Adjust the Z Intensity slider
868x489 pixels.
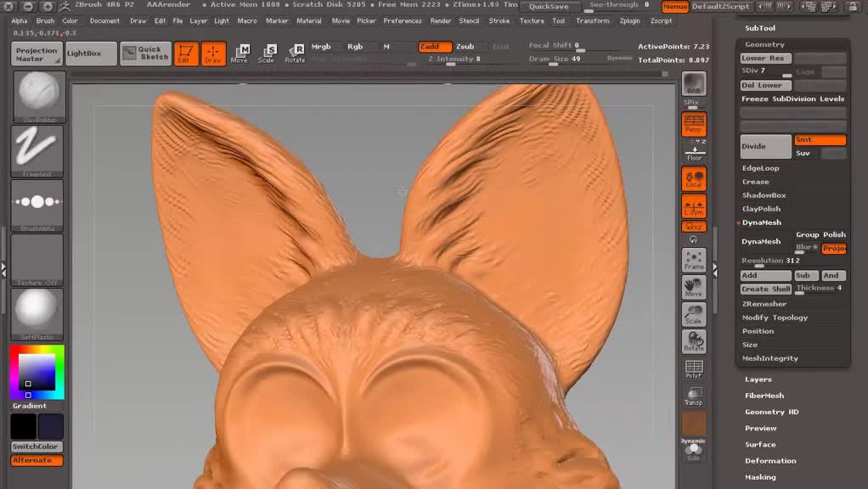(x=454, y=59)
